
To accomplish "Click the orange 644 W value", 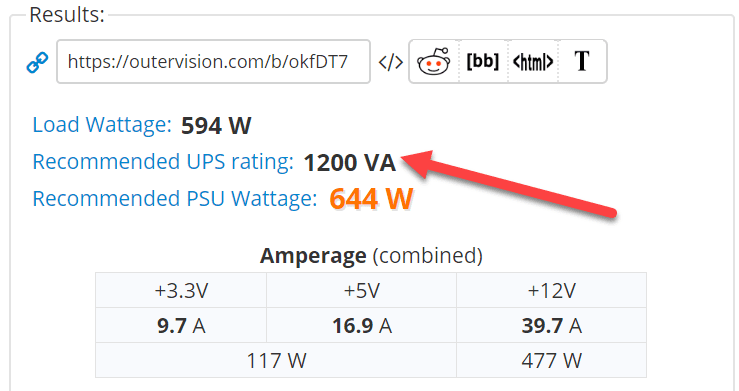I will pos(371,198).
